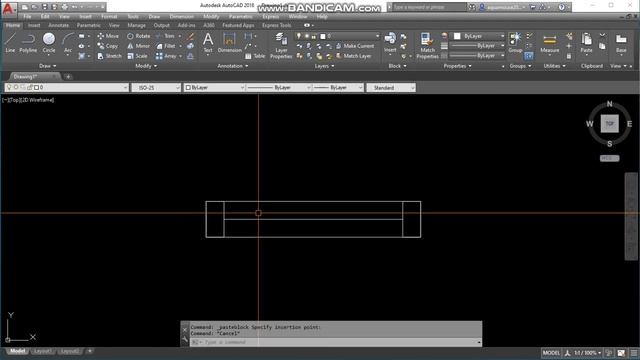Activate the Trim command
The width and height of the screenshot is (640, 360).
[x=165, y=36]
